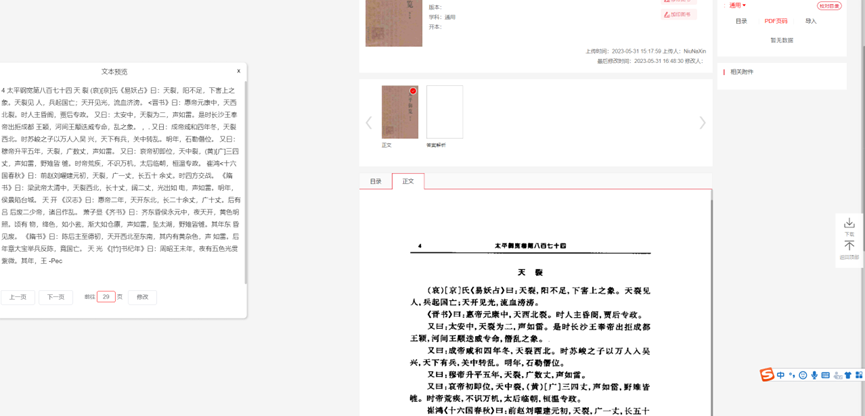865x416 pixels.
Task: Click the page number input field
Action: (106, 297)
